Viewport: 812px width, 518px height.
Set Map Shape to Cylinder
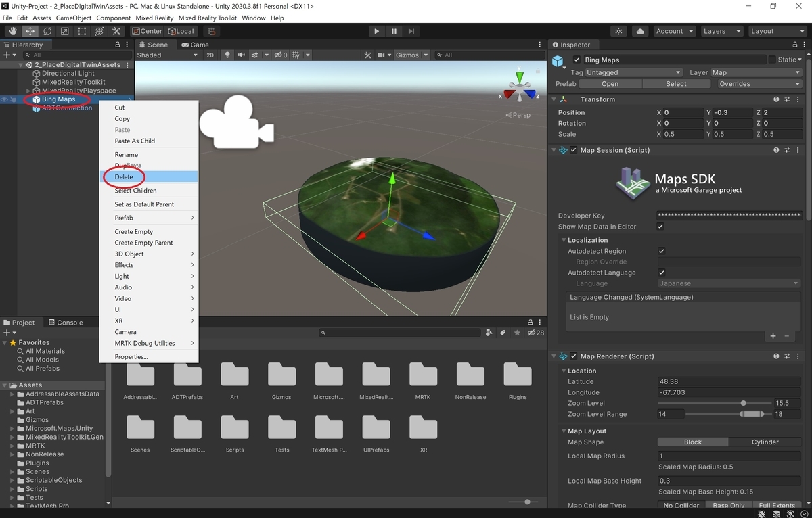pos(765,442)
